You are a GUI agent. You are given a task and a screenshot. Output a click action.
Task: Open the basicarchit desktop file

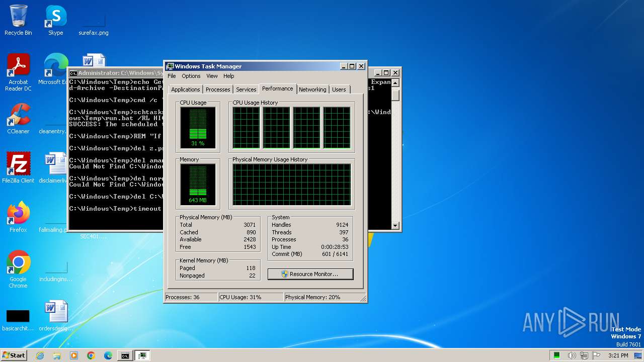[18, 320]
